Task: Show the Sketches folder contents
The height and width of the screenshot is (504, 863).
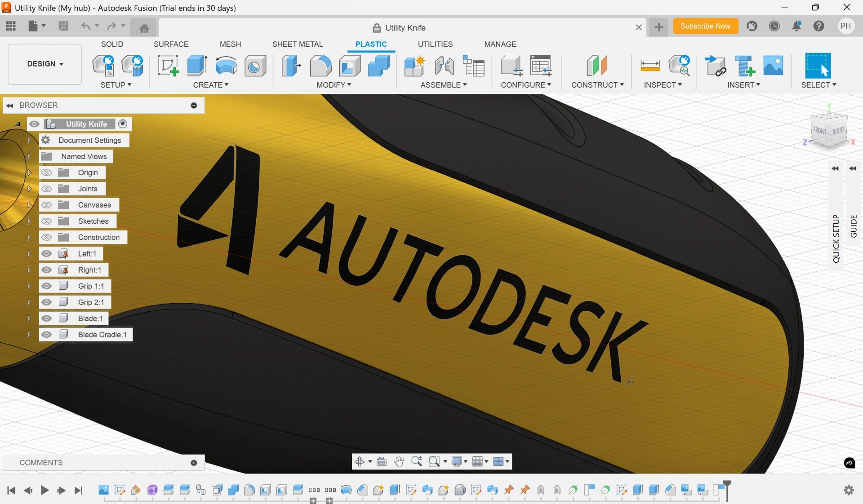Action: click(x=30, y=221)
